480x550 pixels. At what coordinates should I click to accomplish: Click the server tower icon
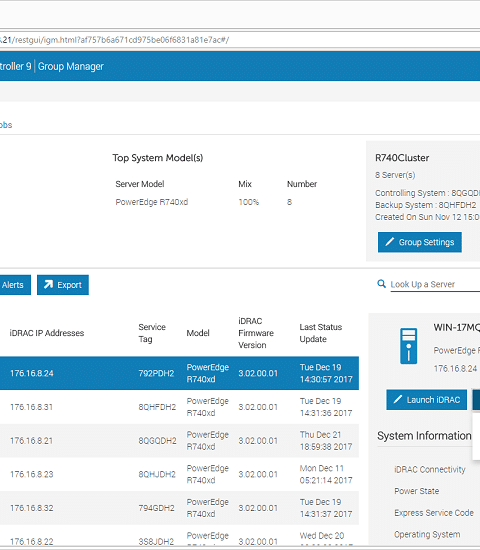[408, 346]
